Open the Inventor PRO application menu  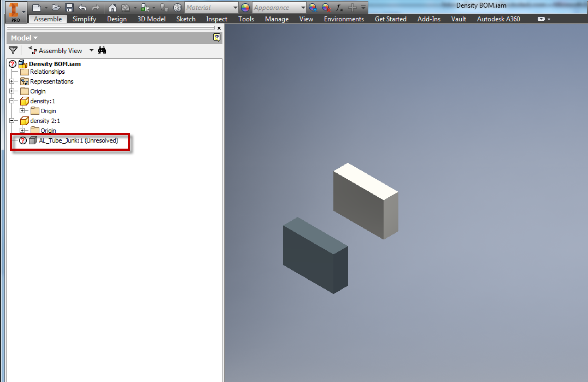16,11
